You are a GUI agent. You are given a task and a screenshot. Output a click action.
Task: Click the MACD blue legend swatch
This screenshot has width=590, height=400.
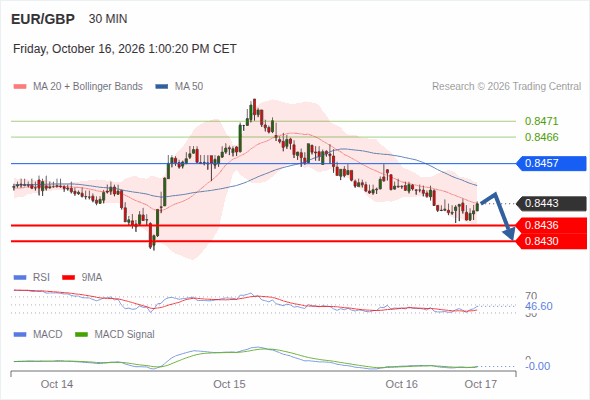pos(20,335)
